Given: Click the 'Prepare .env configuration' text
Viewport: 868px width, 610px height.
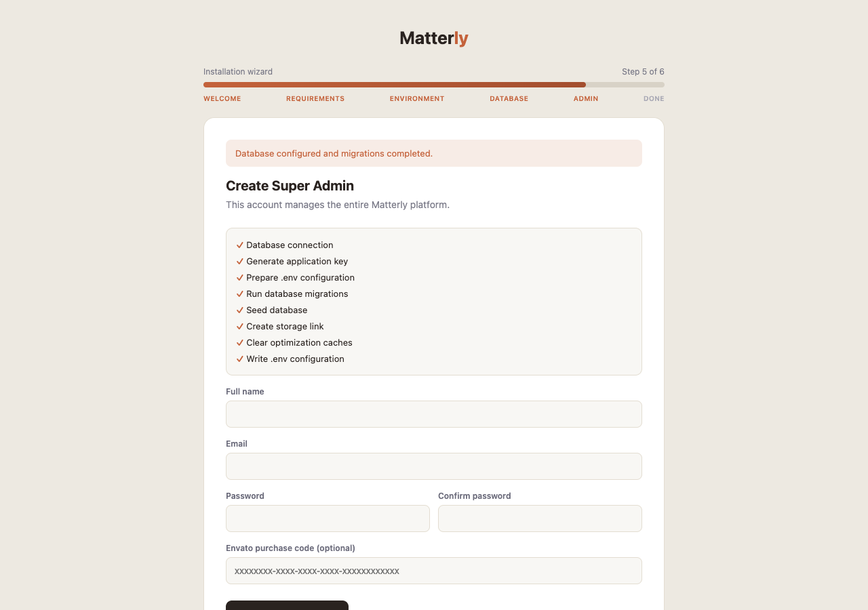Looking at the screenshot, I should 300,278.
